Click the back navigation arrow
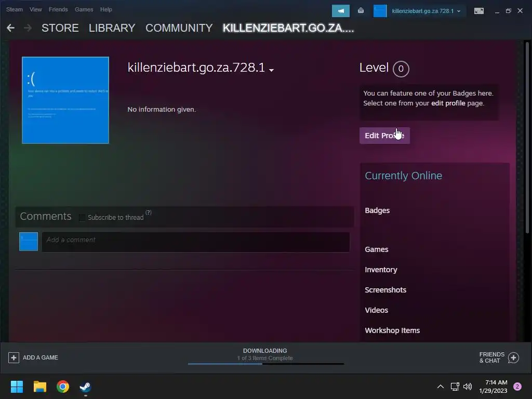The width and height of the screenshot is (532, 399). coord(10,28)
